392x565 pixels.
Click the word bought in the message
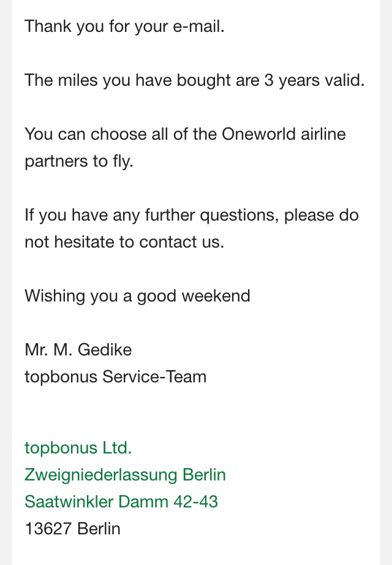(x=203, y=80)
